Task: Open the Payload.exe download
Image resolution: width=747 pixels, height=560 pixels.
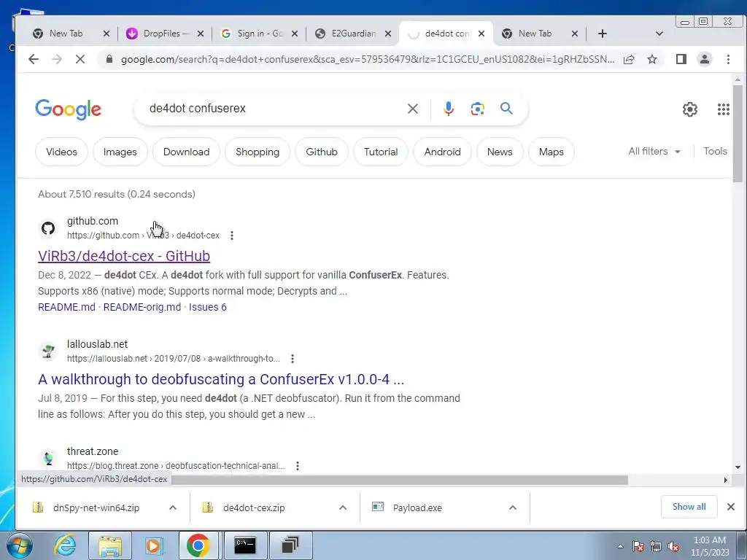Action: (x=417, y=507)
